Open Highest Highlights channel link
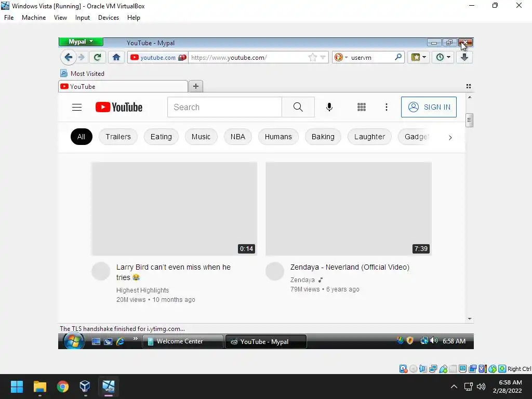The image size is (532, 399). coord(142,290)
